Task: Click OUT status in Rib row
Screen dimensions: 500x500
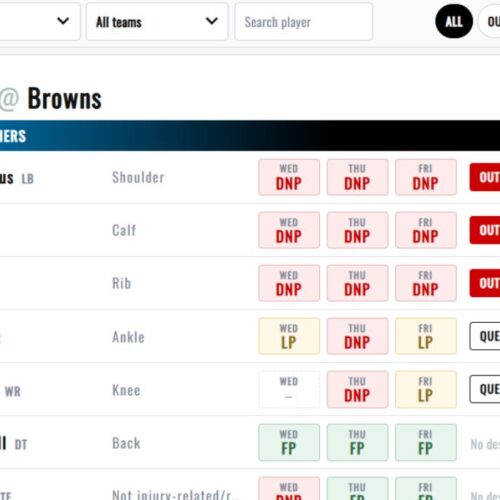Action: pyautogui.click(x=485, y=283)
